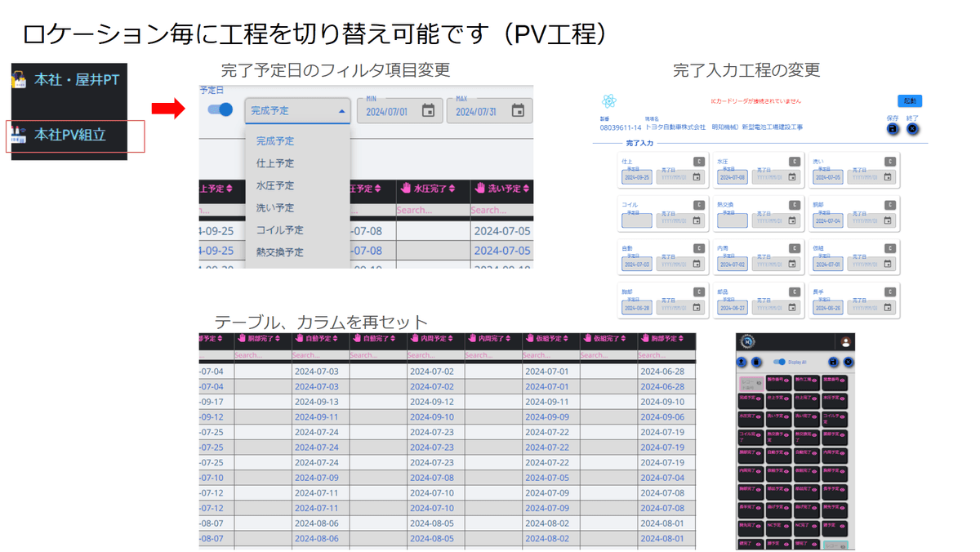
Task: Select 本社PV組立 location in sidebar
Action: click(x=70, y=135)
